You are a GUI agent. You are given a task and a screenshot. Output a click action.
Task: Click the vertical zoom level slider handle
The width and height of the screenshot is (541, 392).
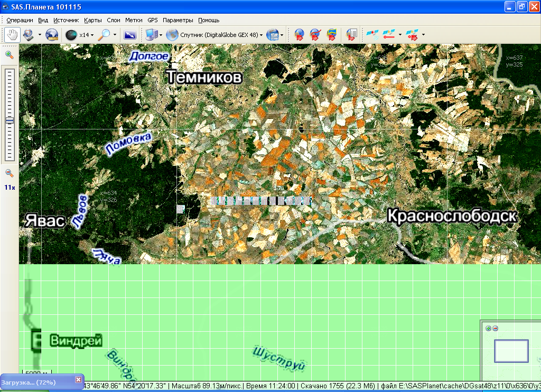click(10, 120)
